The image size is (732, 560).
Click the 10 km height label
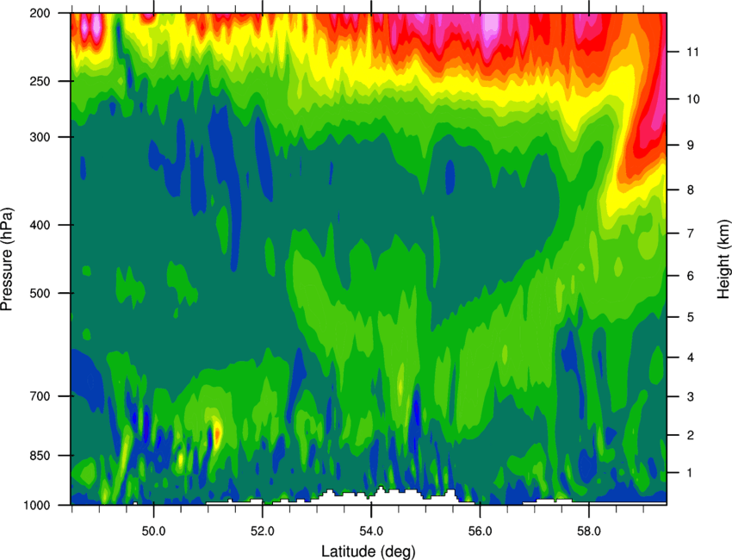[x=693, y=99]
